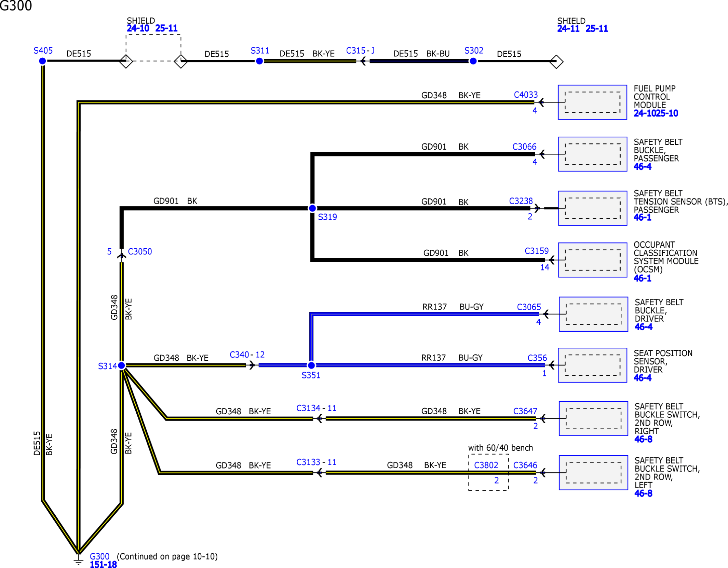Click the G300 ground symbol
Screen dimensions: 728x568
pos(78,560)
